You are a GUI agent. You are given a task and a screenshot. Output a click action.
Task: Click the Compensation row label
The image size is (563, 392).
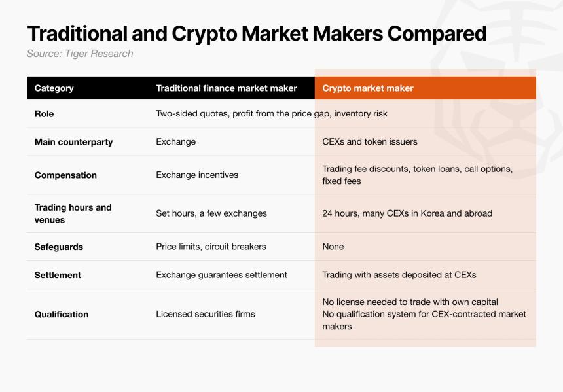point(65,175)
